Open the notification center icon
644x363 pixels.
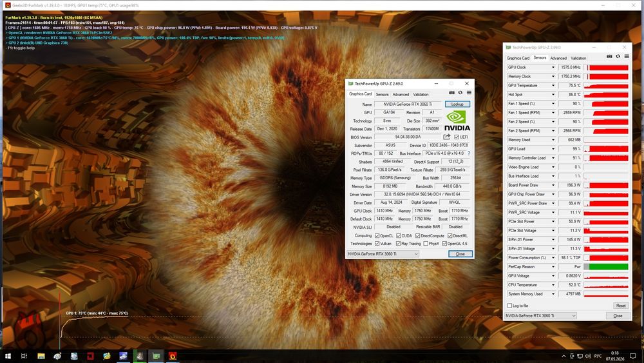[633, 356]
